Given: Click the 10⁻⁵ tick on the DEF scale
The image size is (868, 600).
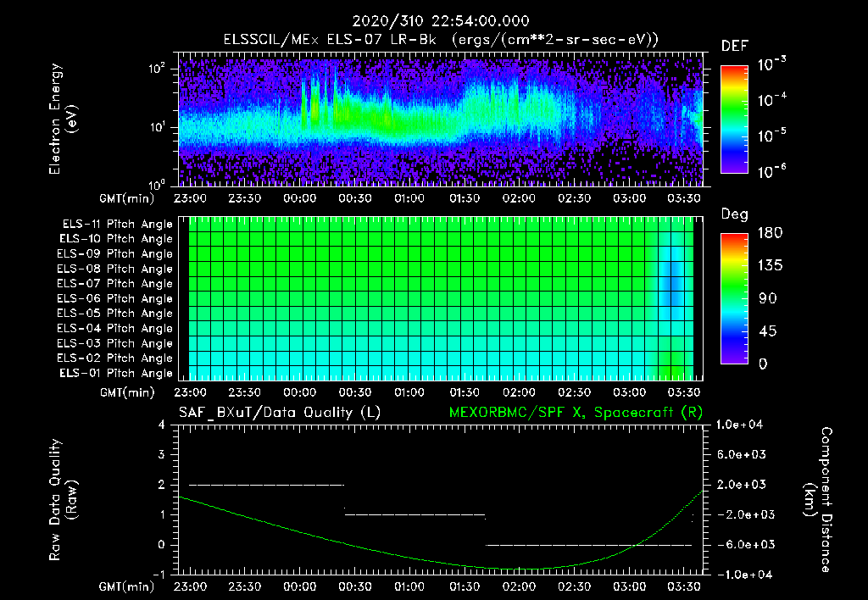Looking at the screenshot, I should pyautogui.click(x=771, y=135).
